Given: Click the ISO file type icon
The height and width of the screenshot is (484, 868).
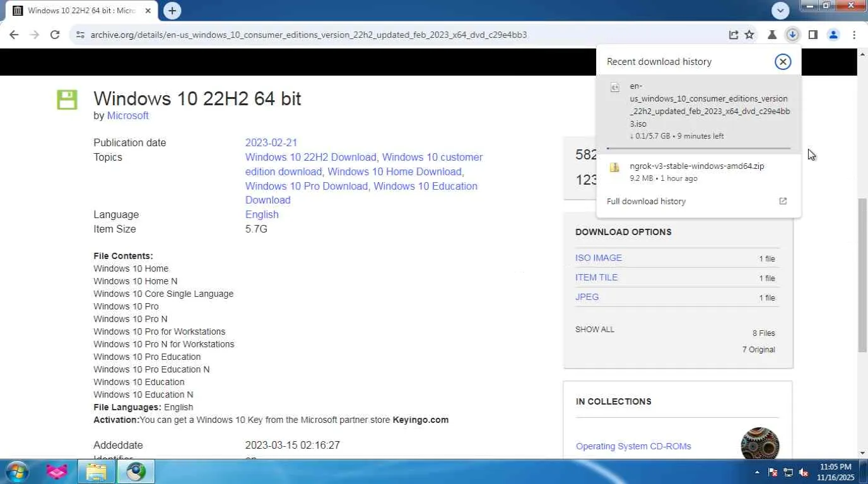Looking at the screenshot, I should [614, 88].
